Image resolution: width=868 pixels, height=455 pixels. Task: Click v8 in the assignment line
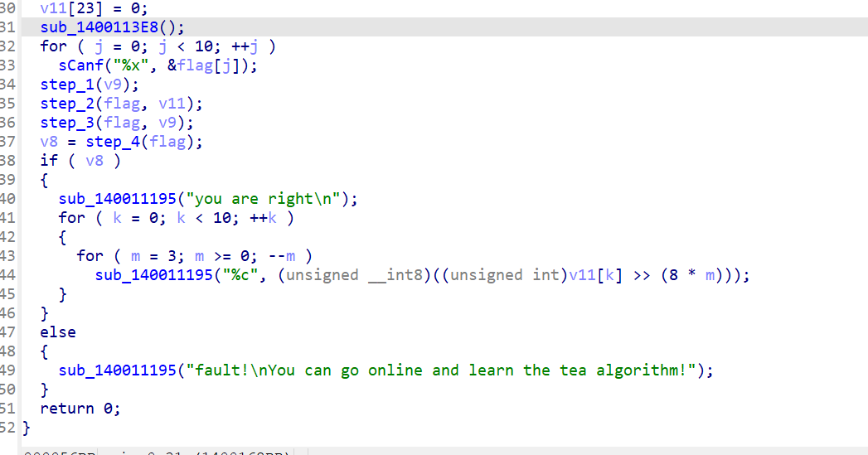tap(49, 142)
